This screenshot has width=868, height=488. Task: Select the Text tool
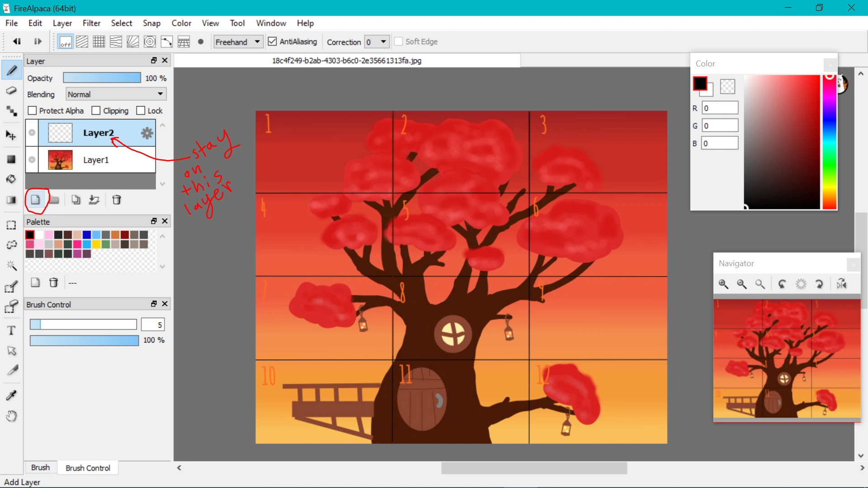pyautogui.click(x=11, y=330)
